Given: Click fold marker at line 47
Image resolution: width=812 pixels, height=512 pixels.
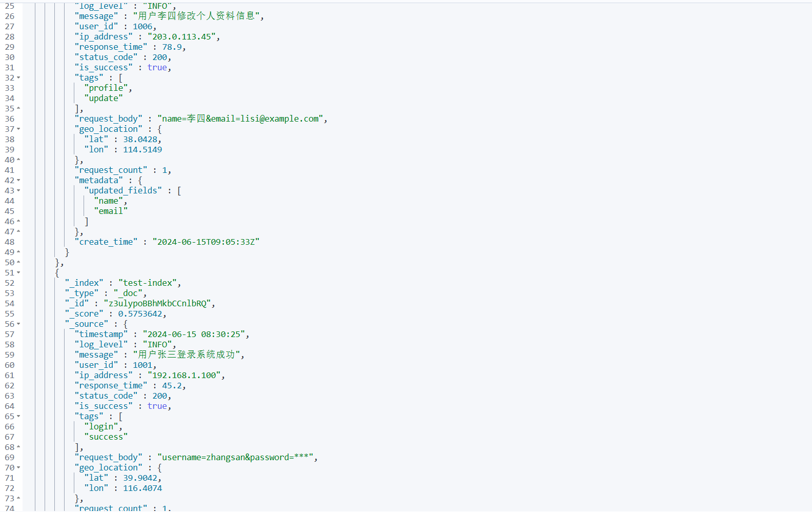Looking at the screenshot, I should [18, 231].
